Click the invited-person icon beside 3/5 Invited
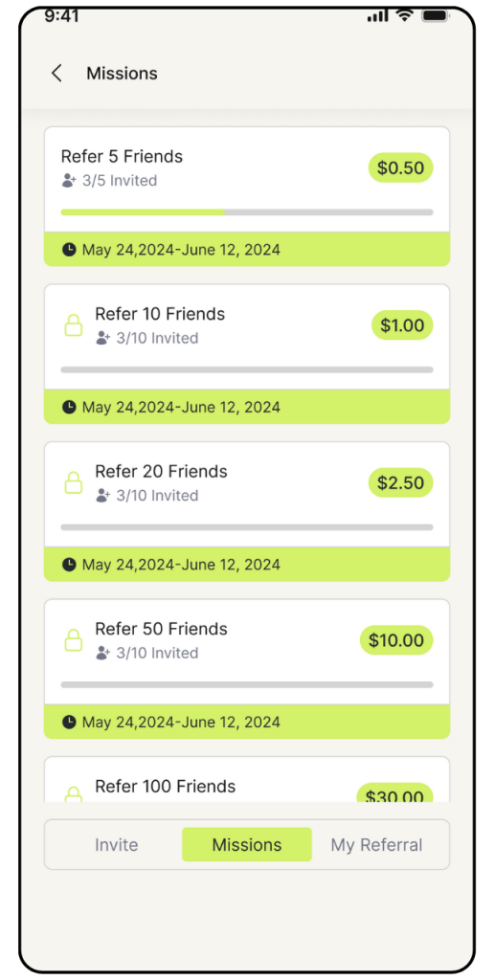 click(69, 181)
